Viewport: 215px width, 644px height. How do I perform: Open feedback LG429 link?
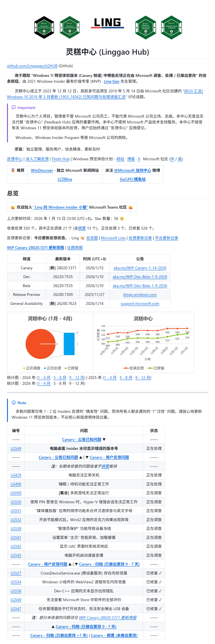click(16, 475)
